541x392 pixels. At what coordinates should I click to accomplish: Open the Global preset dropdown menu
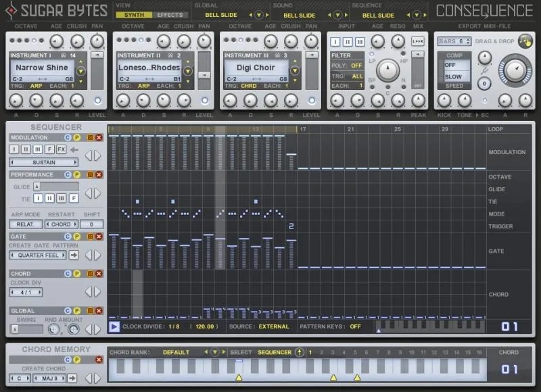[x=259, y=15]
